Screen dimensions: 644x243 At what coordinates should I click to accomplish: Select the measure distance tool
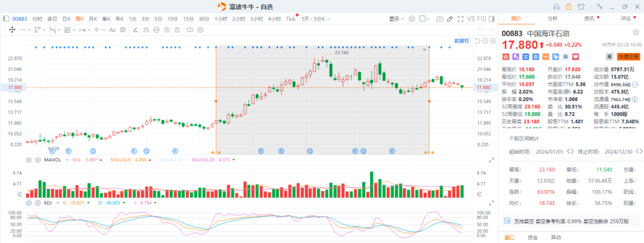pos(82,30)
